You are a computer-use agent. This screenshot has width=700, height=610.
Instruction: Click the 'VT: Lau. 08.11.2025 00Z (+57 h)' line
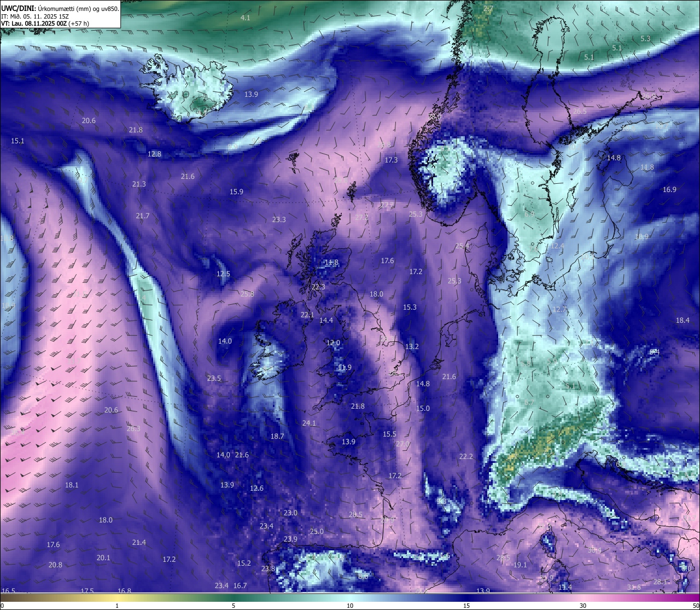tap(45, 24)
